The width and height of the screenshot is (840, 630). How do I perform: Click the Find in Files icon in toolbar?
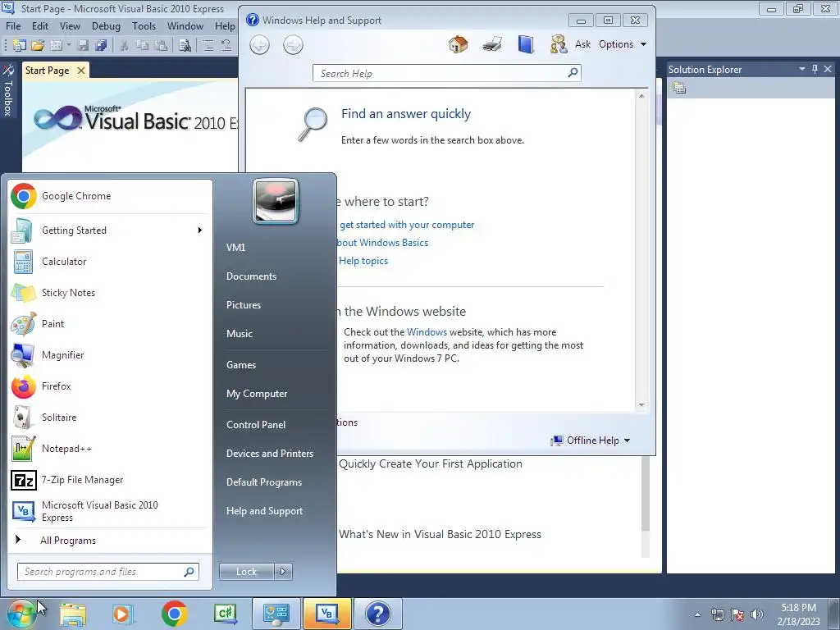click(x=185, y=46)
